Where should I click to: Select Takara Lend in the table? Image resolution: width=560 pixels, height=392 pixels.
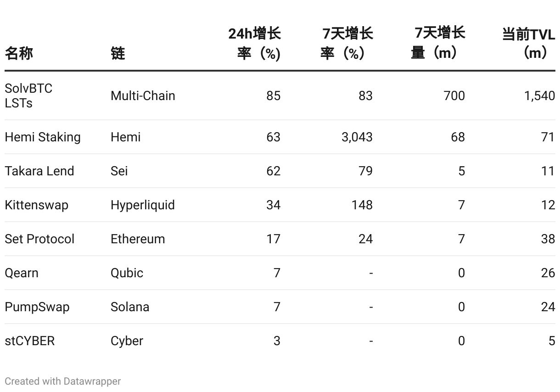39,171
